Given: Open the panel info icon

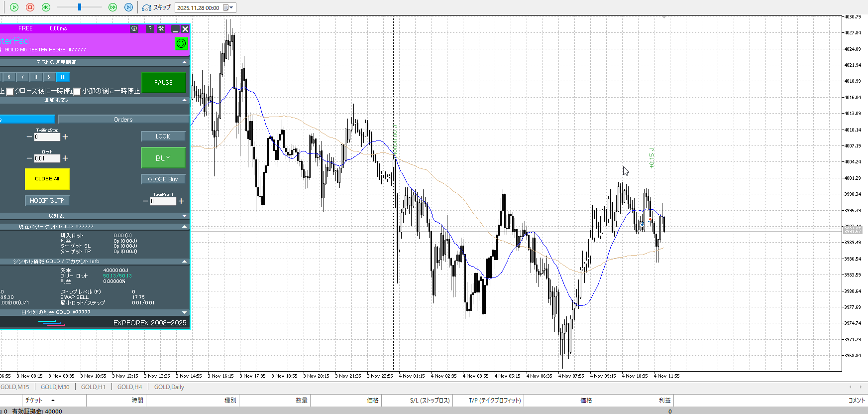Looking at the screenshot, I should pyautogui.click(x=134, y=29).
